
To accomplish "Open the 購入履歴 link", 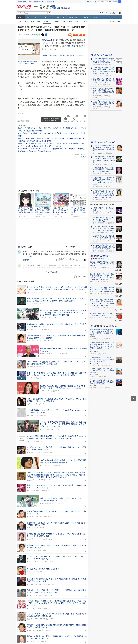I will pyautogui.click(x=112, y=13).
